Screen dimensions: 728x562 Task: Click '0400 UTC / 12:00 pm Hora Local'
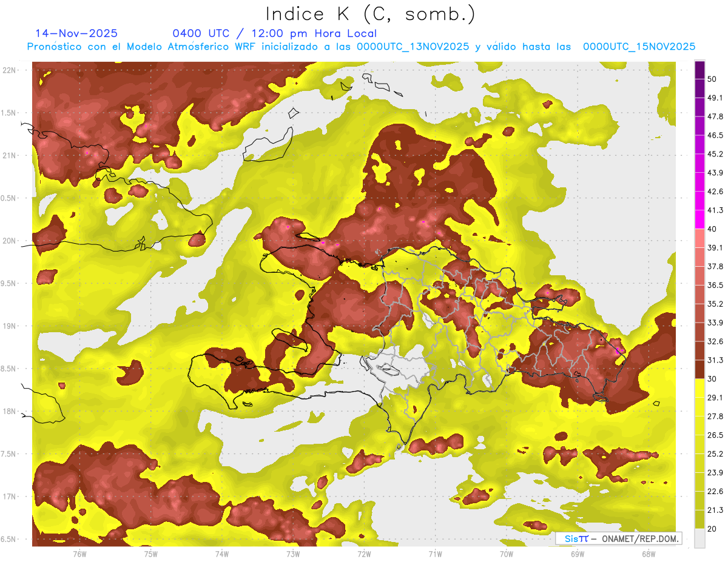pos(274,33)
